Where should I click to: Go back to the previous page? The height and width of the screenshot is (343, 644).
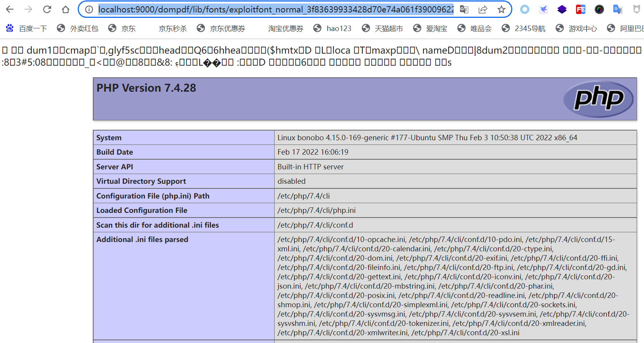tap(10, 9)
